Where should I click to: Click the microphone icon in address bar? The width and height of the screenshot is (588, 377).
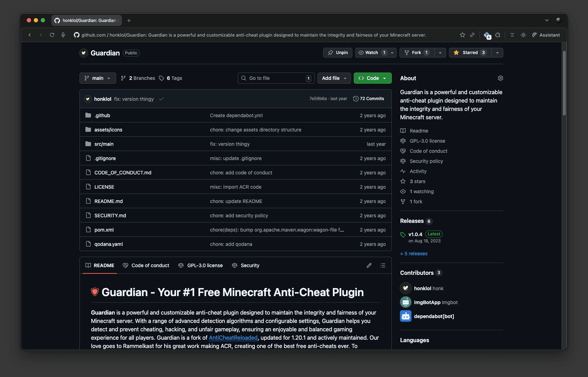(63, 35)
